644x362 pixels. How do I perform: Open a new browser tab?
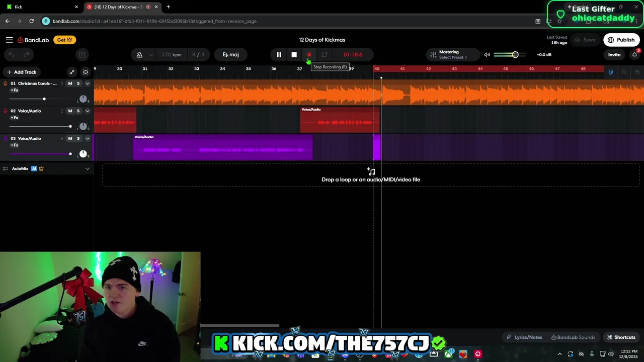pyautogui.click(x=168, y=7)
